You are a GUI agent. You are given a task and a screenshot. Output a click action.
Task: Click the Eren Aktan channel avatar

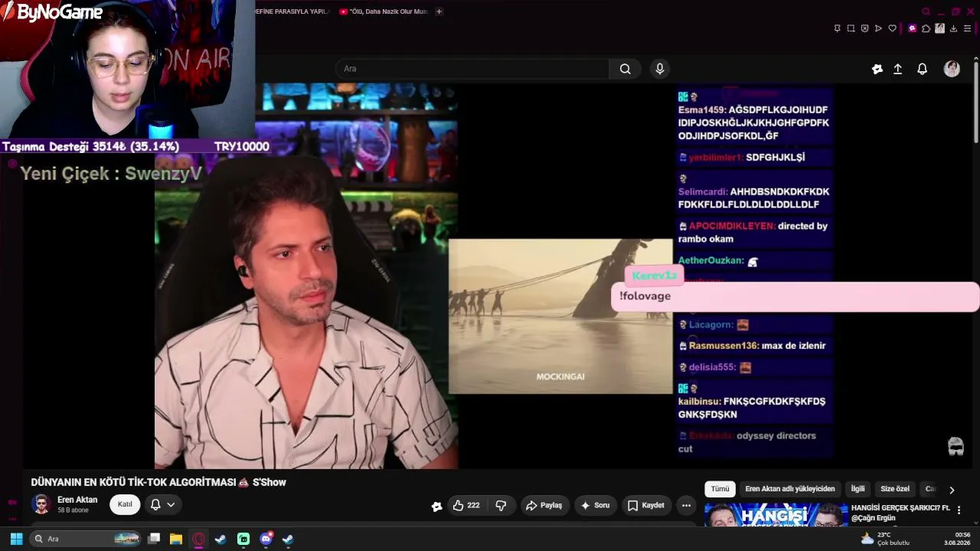click(41, 505)
